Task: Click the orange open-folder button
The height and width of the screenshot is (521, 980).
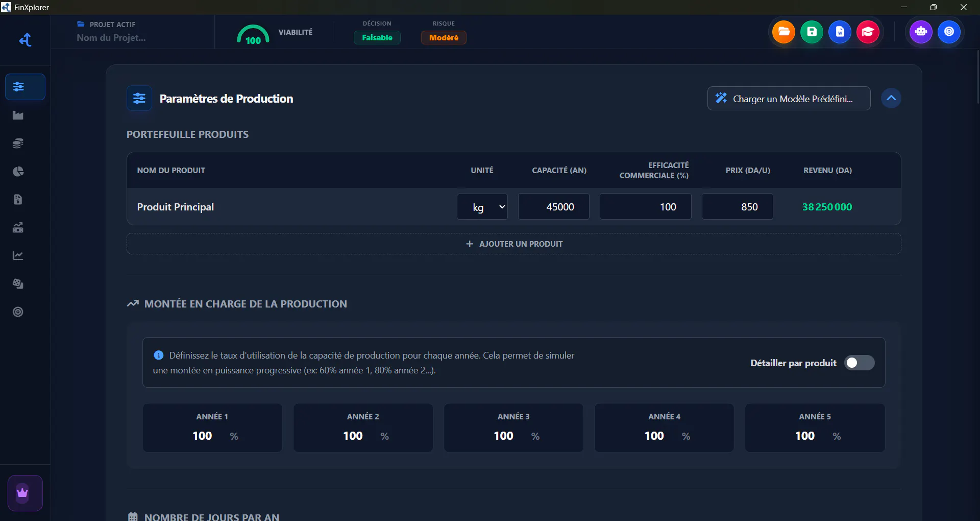Action: point(783,32)
